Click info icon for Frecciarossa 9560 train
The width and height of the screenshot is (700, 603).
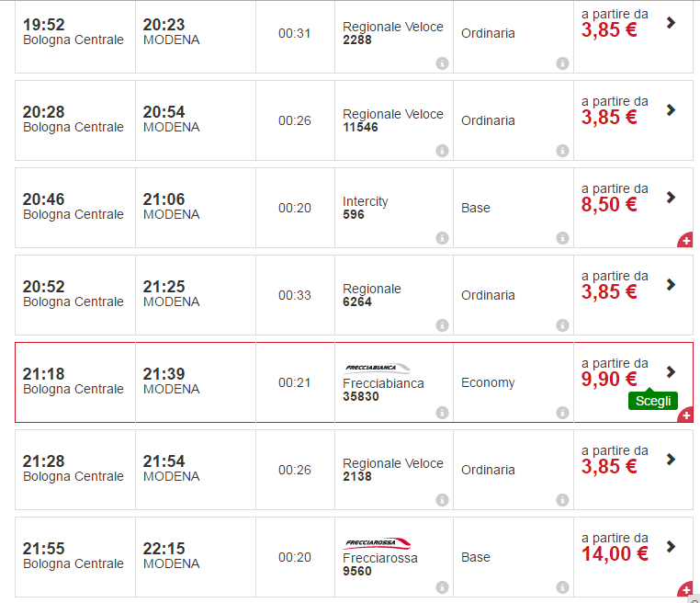tap(442, 587)
